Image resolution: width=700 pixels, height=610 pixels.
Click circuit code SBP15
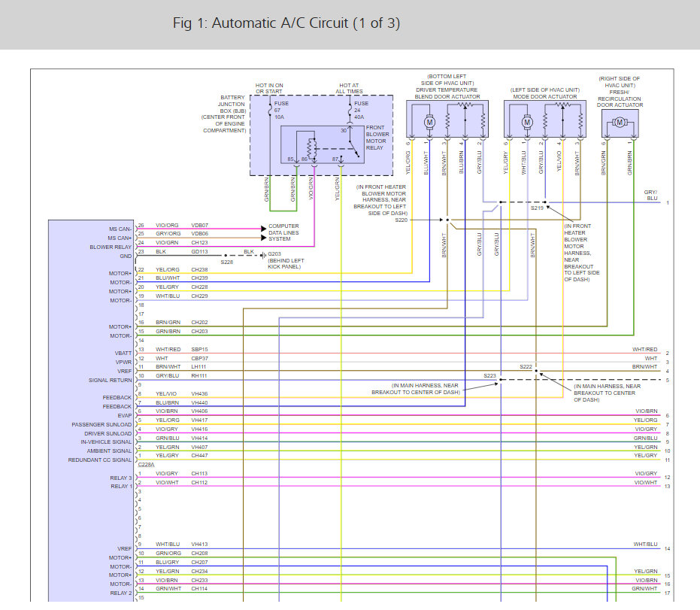pyautogui.click(x=199, y=349)
